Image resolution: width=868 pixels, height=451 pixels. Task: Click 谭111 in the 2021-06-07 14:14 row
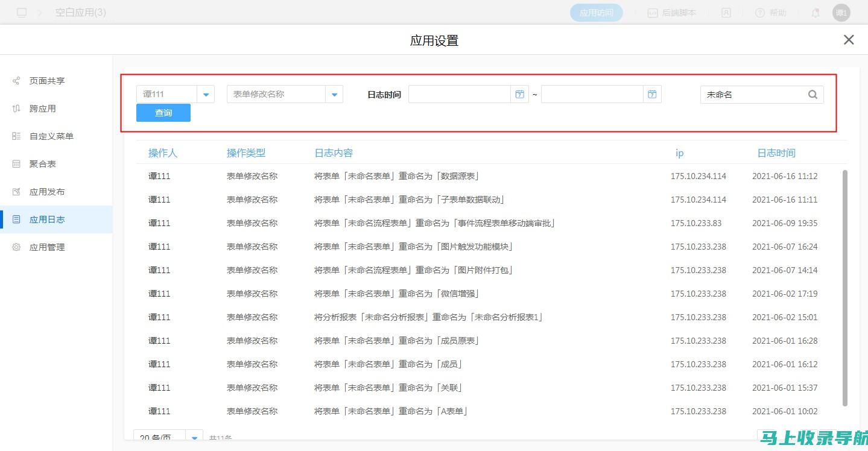tap(159, 270)
